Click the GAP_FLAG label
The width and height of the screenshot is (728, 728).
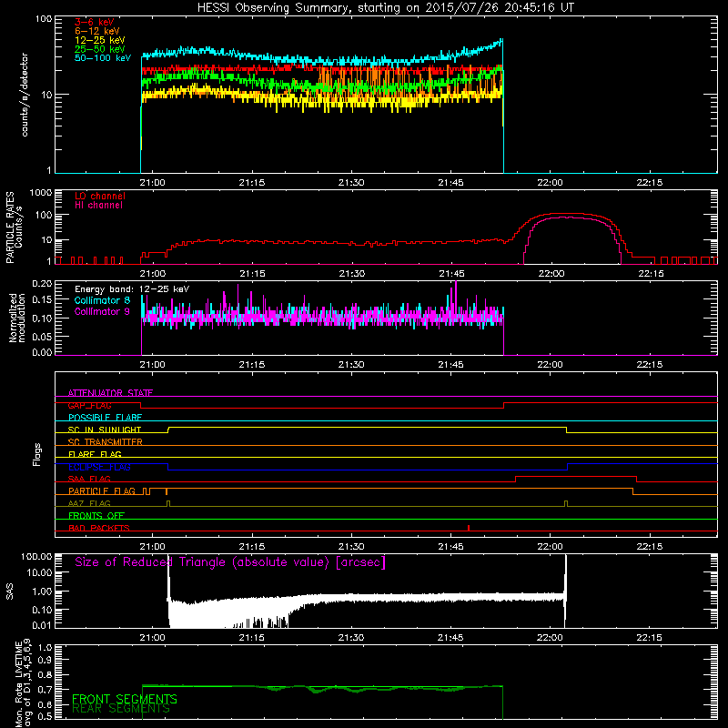[x=89, y=405]
